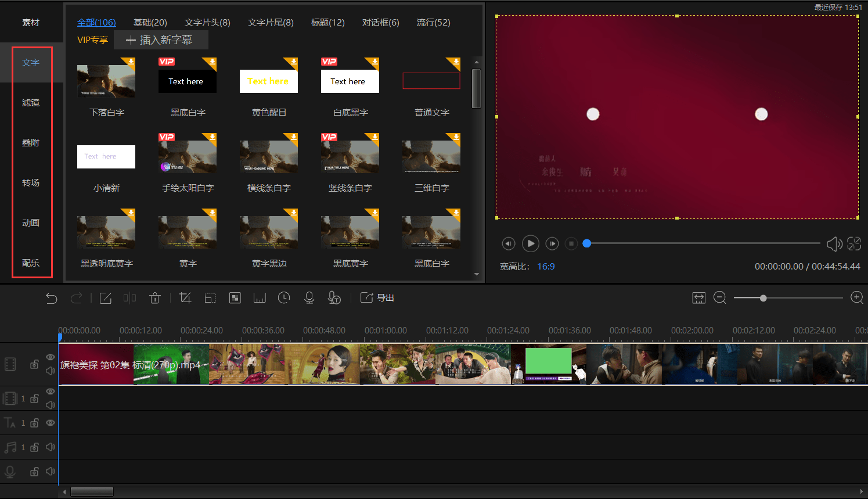This screenshot has width=868, height=499.
Task: Open the 滤镜 filters tab
Action: (31, 102)
